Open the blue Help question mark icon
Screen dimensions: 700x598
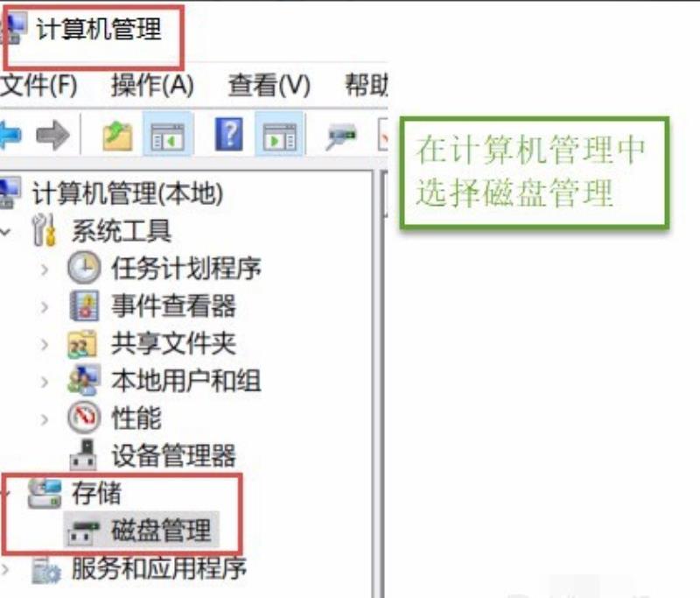tap(228, 135)
